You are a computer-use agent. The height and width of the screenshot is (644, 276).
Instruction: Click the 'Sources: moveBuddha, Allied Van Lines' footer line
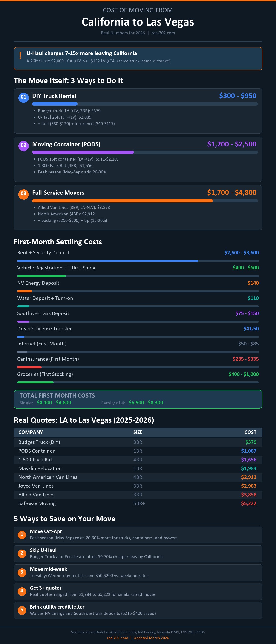pos(138,632)
